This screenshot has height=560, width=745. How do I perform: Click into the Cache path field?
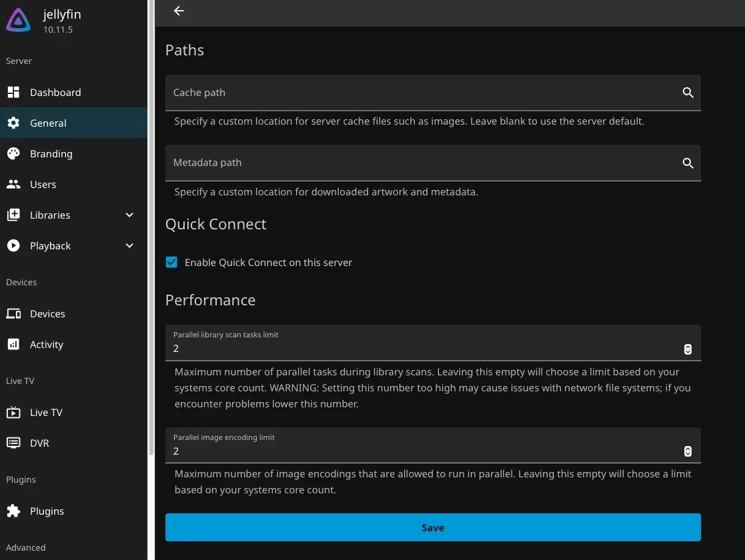point(420,93)
